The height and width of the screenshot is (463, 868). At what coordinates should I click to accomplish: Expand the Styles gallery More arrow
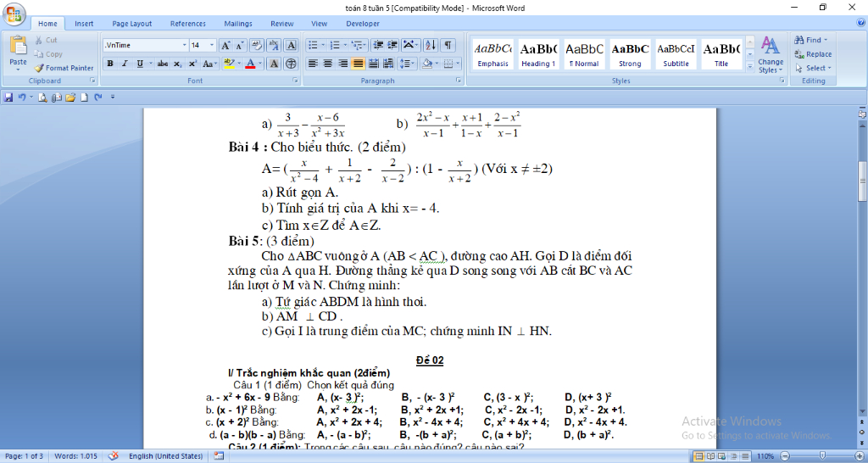tap(750, 68)
